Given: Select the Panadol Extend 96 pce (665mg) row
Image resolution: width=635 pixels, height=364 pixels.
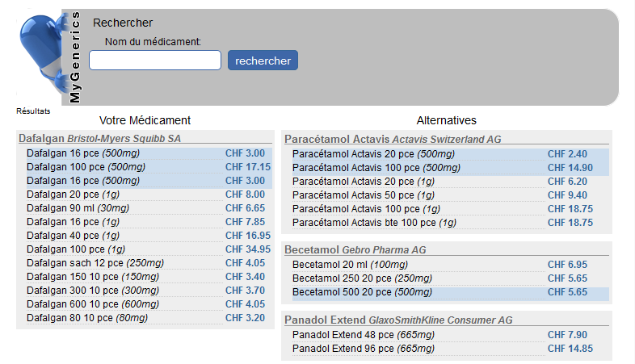Looking at the screenshot, I should (450, 349).
